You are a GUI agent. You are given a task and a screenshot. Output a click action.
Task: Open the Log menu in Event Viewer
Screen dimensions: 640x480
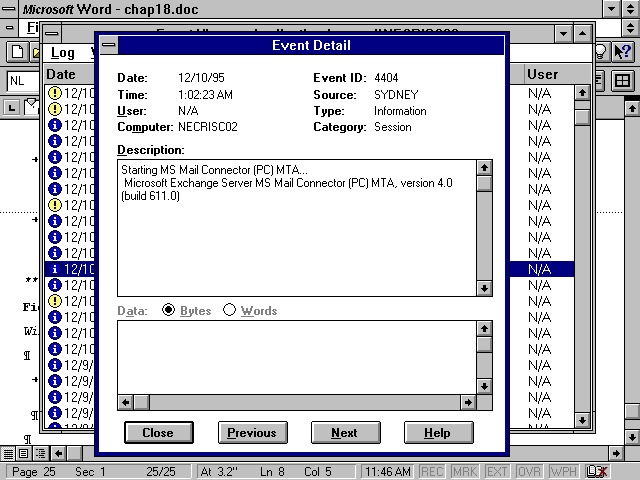click(62, 53)
